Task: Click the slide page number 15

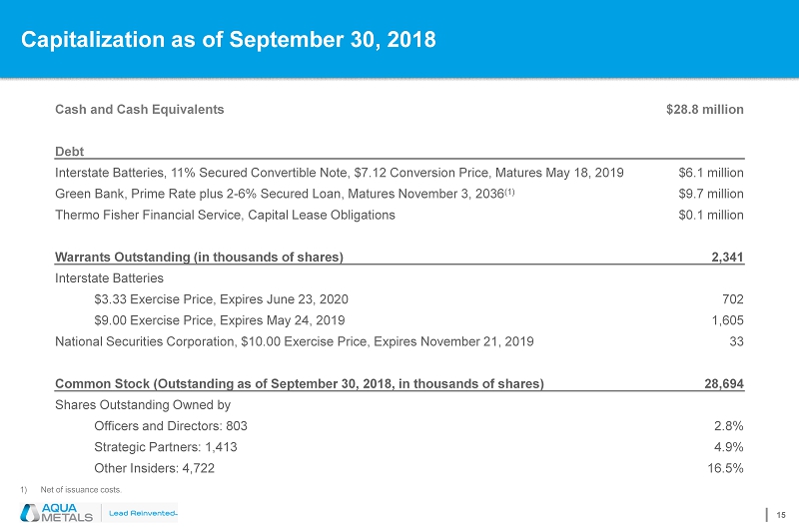Action: (x=781, y=514)
